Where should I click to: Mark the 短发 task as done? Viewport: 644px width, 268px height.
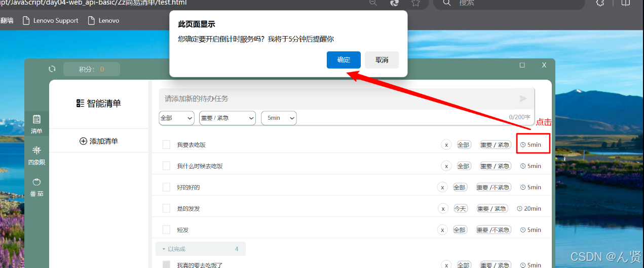[x=166, y=229]
